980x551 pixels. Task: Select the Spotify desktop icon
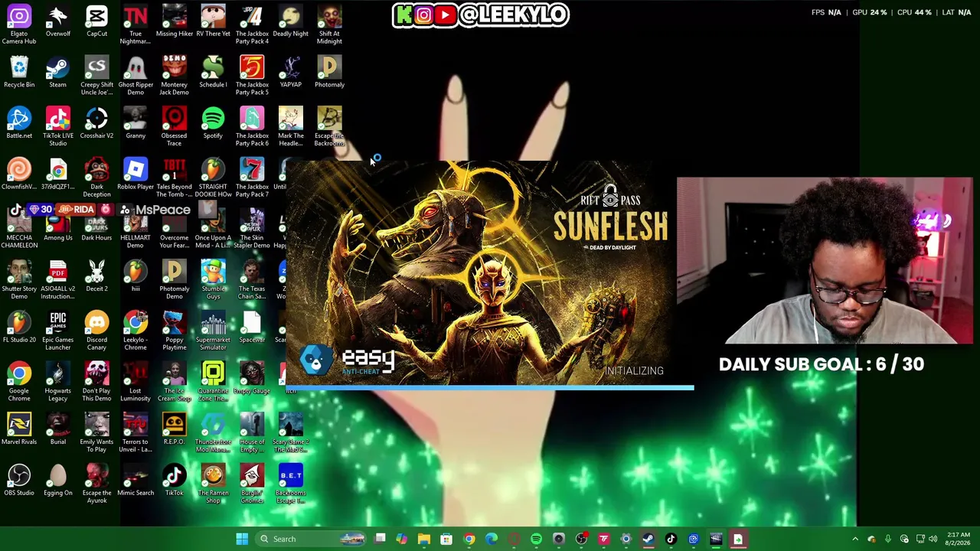pyautogui.click(x=213, y=123)
